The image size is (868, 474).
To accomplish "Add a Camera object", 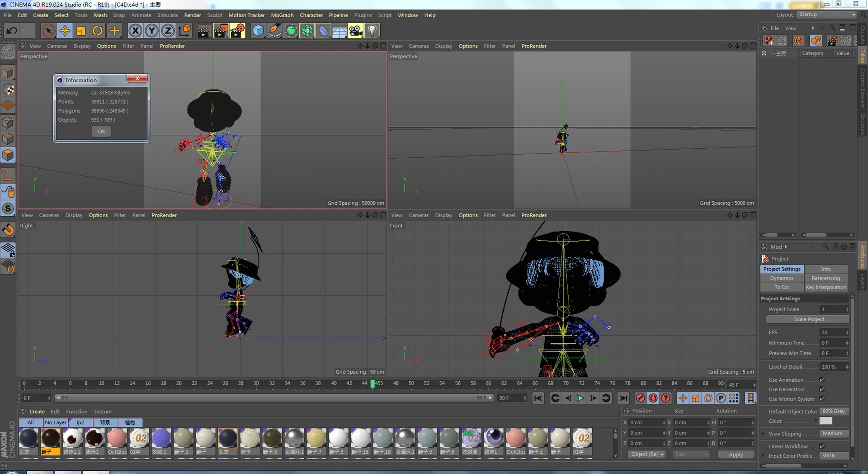I will (356, 31).
